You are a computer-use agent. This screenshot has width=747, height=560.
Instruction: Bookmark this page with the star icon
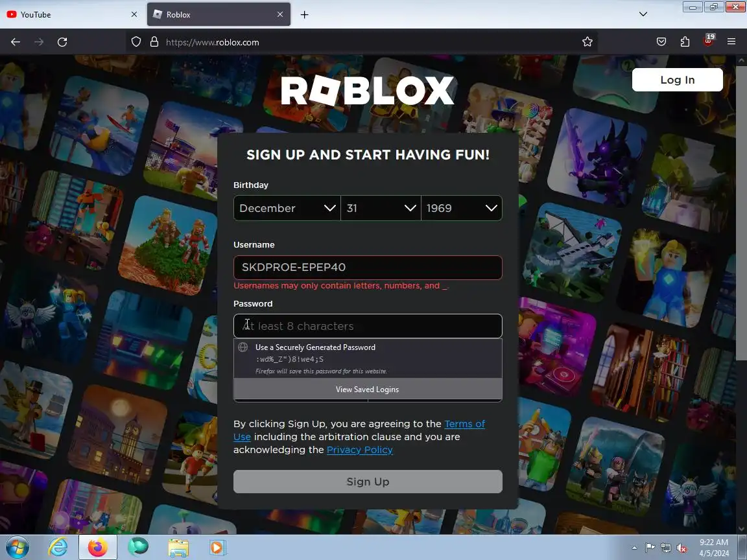[x=587, y=42]
